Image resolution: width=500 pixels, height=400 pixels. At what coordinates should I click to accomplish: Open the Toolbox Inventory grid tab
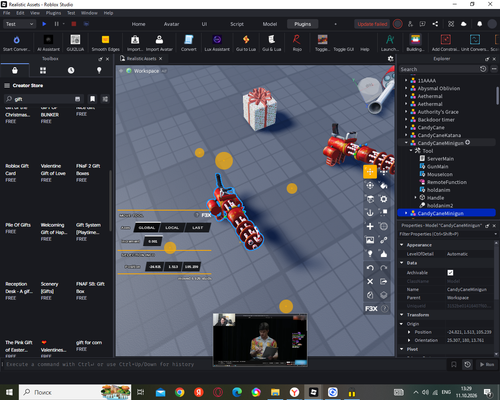pyautogui.click(x=43, y=71)
